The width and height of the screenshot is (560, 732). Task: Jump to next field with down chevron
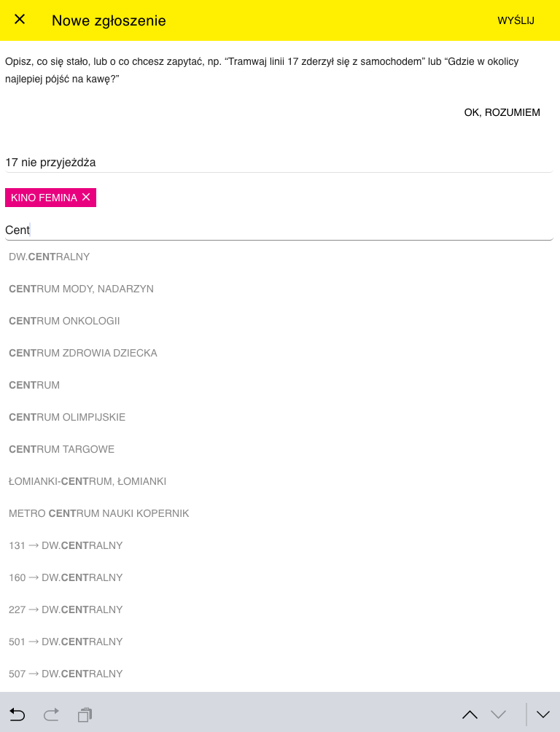[x=498, y=715]
